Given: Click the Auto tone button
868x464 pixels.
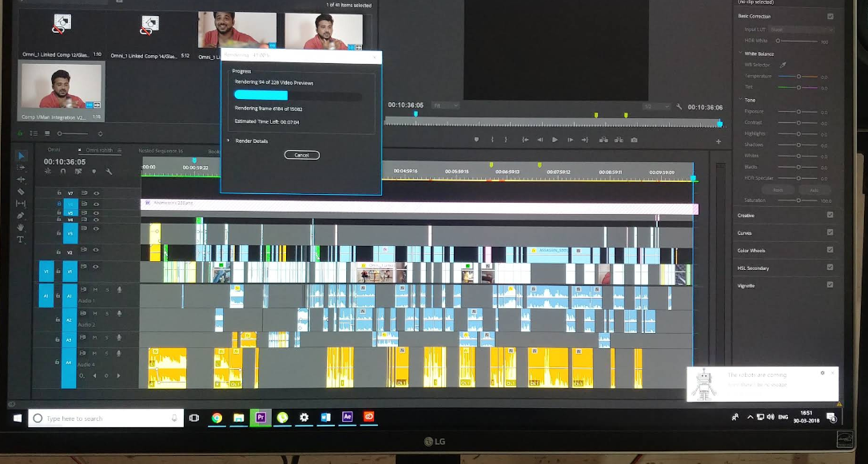Looking at the screenshot, I should [x=814, y=190].
